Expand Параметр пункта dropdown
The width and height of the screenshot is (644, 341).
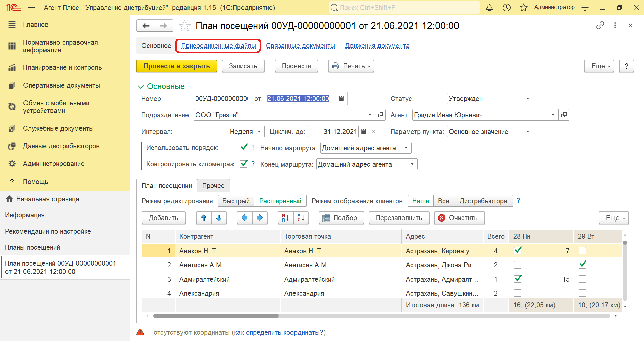pyautogui.click(x=528, y=132)
